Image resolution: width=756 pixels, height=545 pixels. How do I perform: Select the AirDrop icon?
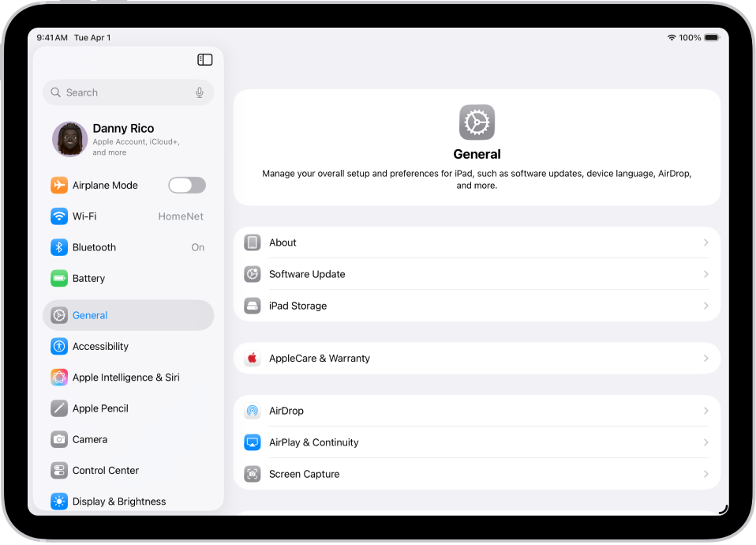[x=252, y=411]
